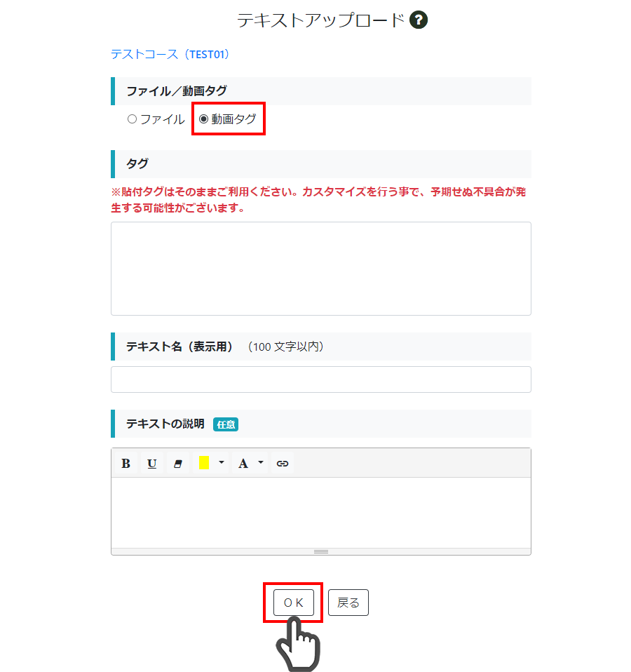Select the ファイル radio button
631x672 pixels.
(x=132, y=119)
